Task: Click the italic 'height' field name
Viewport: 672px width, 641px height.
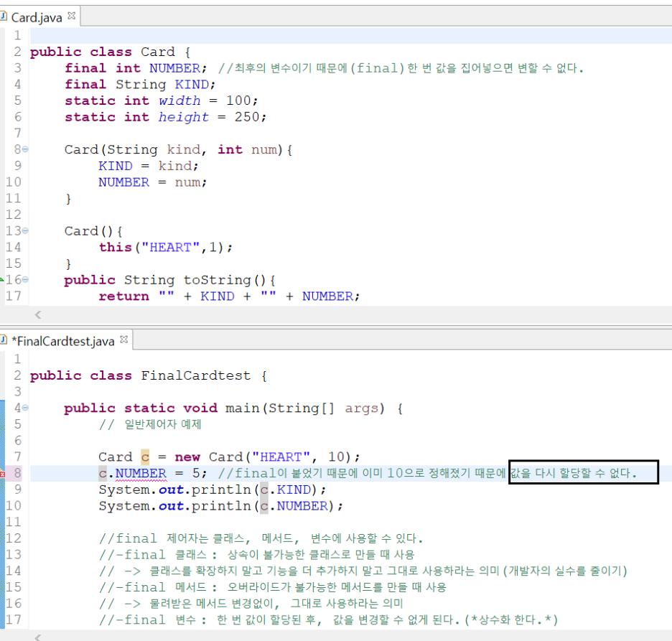Action: pyautogui.click(x=183, y=117)
